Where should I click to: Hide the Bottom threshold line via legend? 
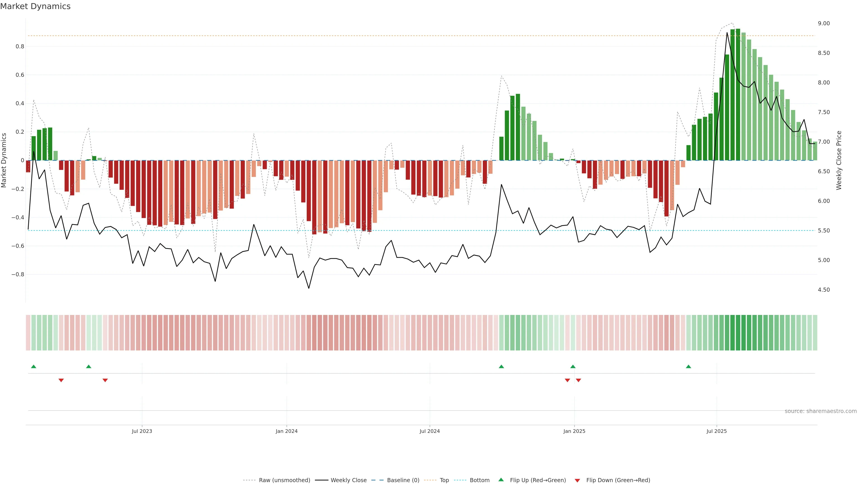tap(479, 480)
